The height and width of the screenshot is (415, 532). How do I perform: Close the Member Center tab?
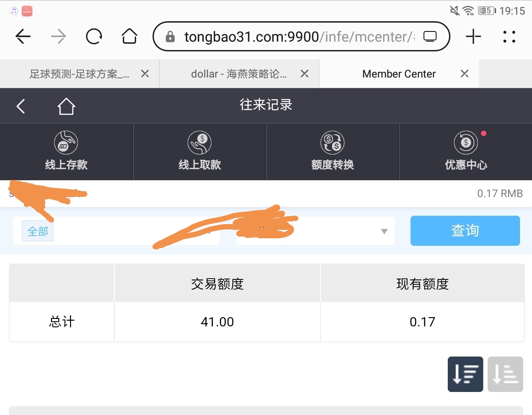pos(464,74)
